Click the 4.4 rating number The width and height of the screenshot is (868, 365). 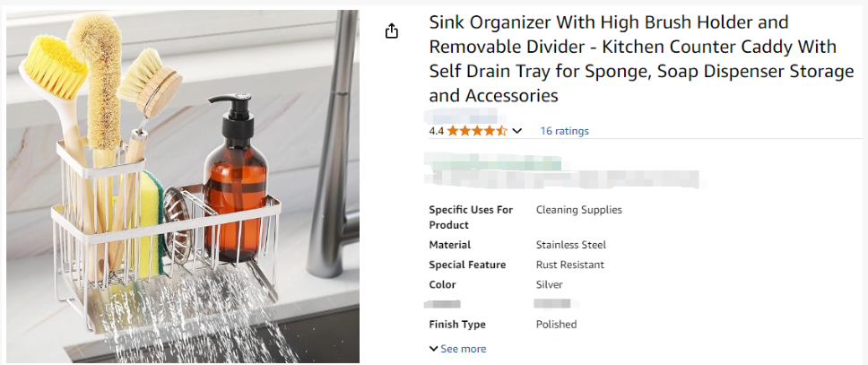(437, 131)
